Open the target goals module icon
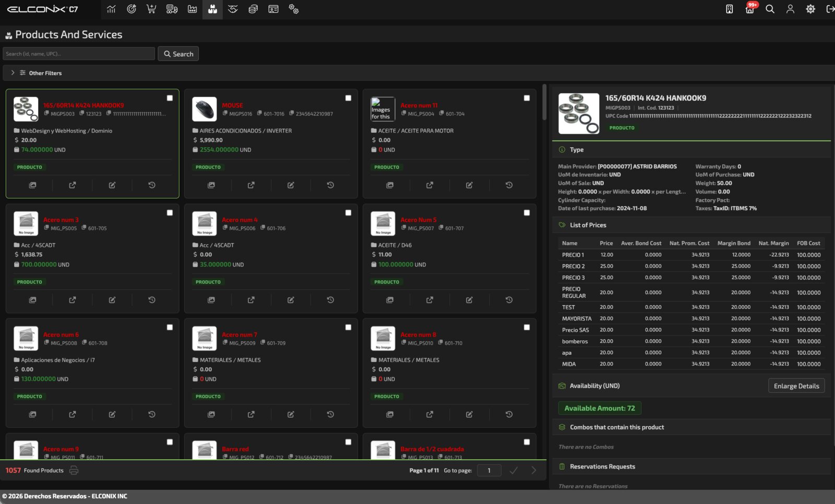Image resolution: width=835 pixels, height=504 pixels. coord(132,9)
